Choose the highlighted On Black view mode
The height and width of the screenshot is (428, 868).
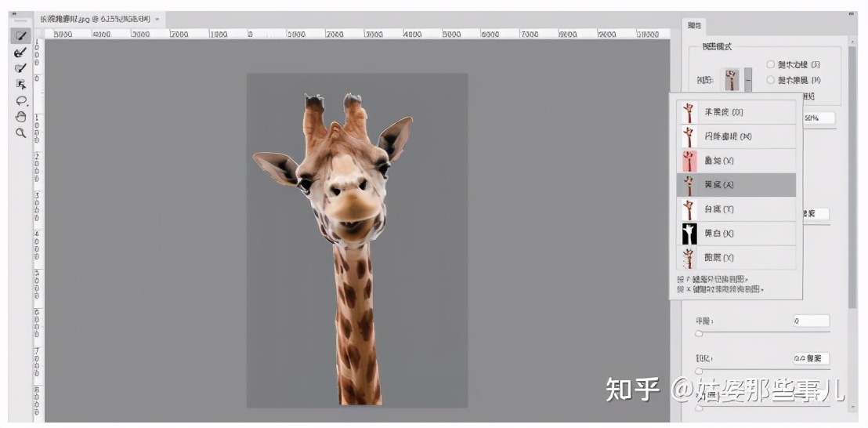coord(736,185)
